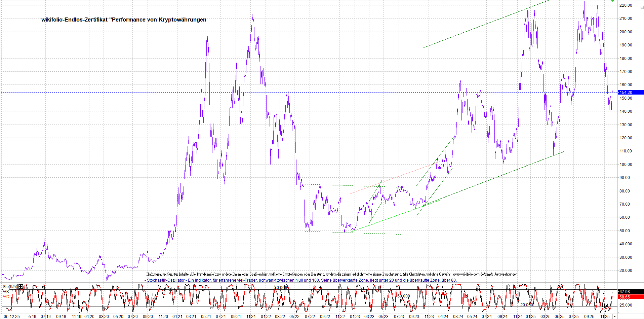The image size is (644, 319).
Task: Click the plus icon beside Sto(9/5)
Action: coord(21,287)
